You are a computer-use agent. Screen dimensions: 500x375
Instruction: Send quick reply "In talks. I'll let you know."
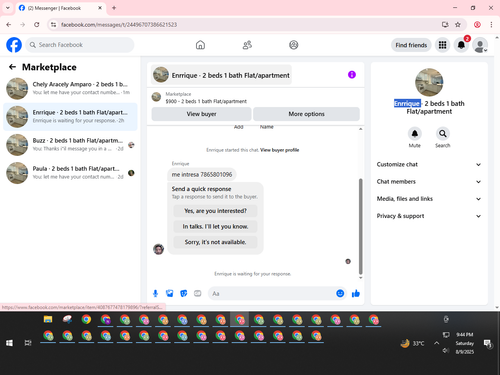coord(215,226)
